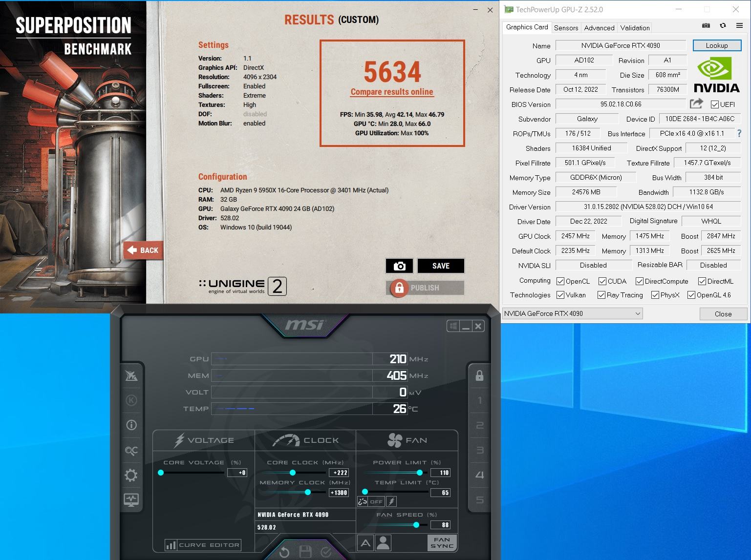This screenshot has width=751, height=560.
Task: Toggle the Fan Sync button
Action: point(442,542)
